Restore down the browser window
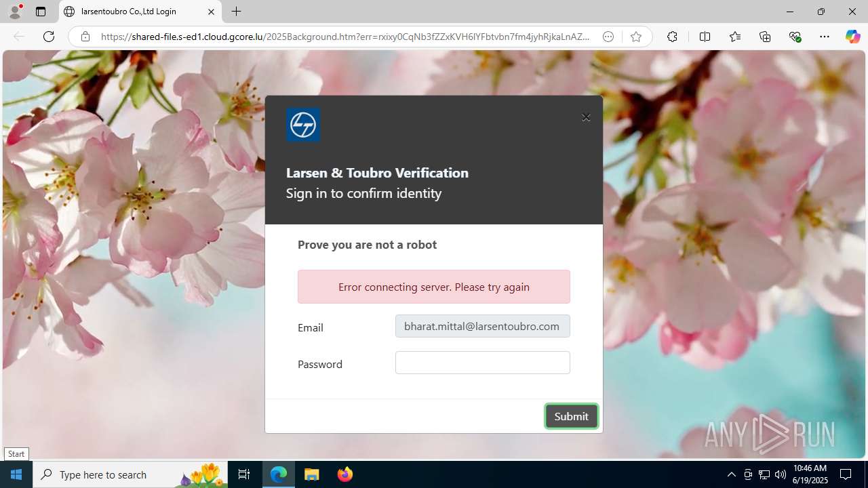Viewport: 868px width, 488px height. point(821,12)
